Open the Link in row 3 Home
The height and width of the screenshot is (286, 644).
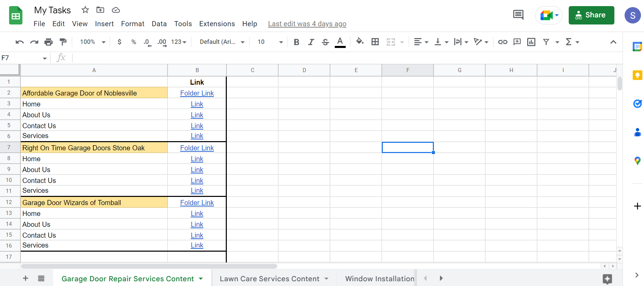click(197, 104)
